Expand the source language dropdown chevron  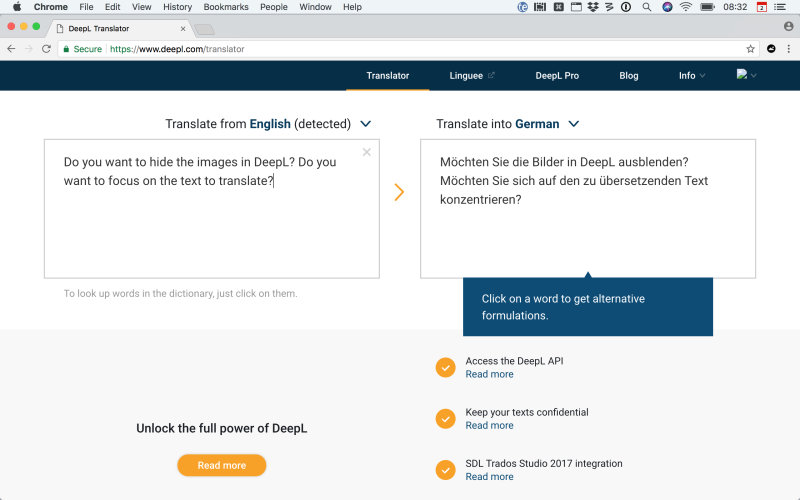coord(365,124)
